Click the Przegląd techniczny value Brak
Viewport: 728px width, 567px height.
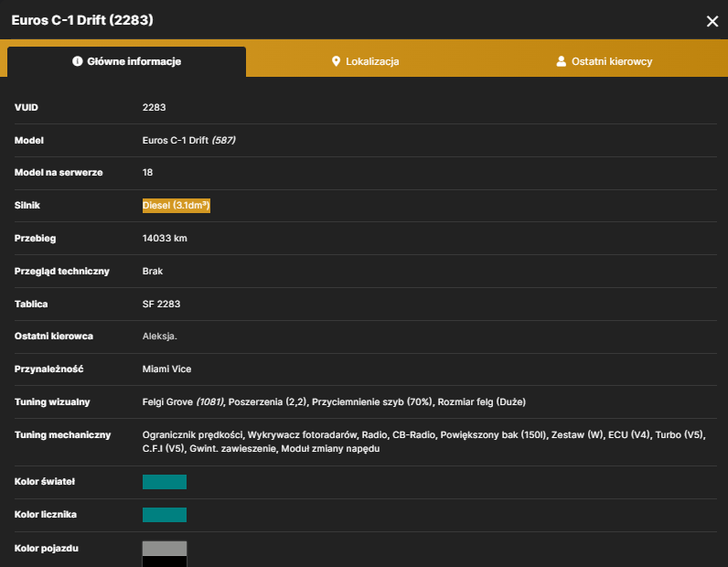pos(153,272)
